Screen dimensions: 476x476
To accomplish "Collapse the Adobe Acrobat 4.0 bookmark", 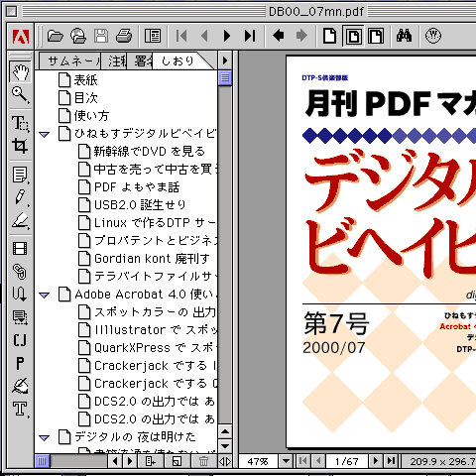I will [45, 295].
